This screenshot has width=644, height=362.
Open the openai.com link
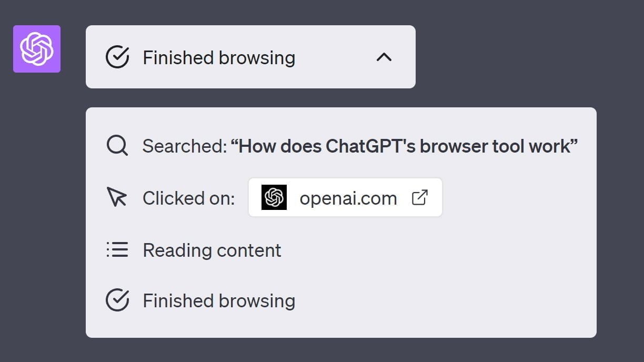(x=348, y=198)
